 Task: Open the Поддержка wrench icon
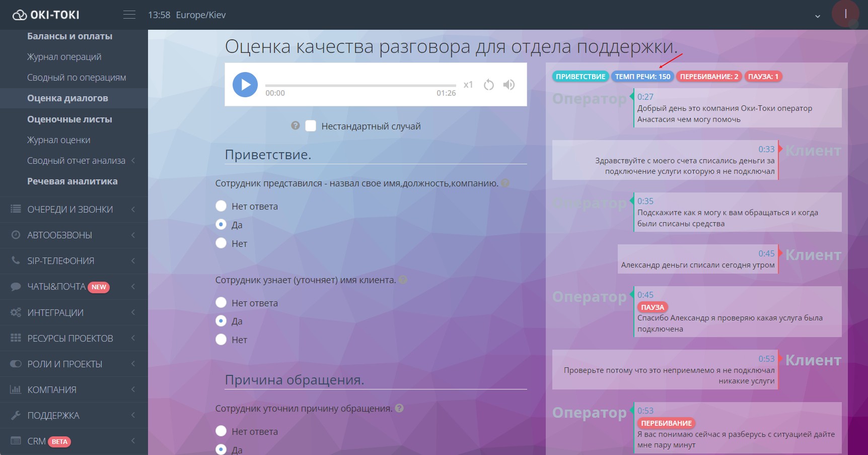(15, 415)
